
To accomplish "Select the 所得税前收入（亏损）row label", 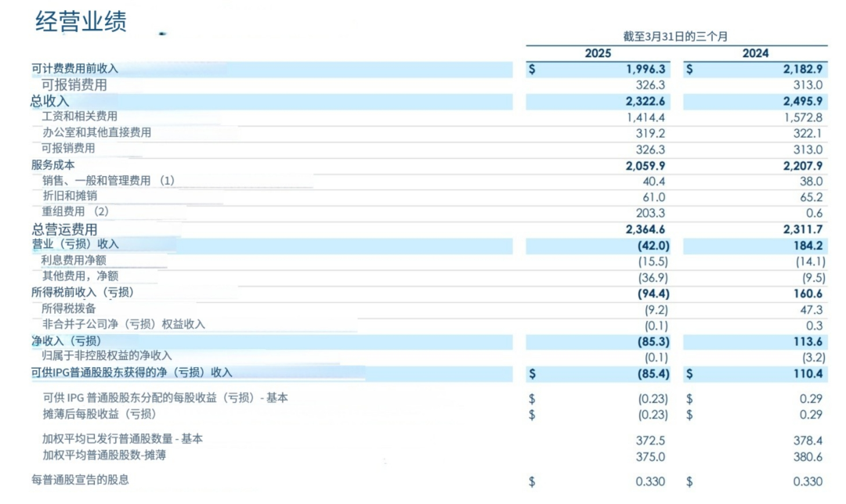I will [82, 292].
